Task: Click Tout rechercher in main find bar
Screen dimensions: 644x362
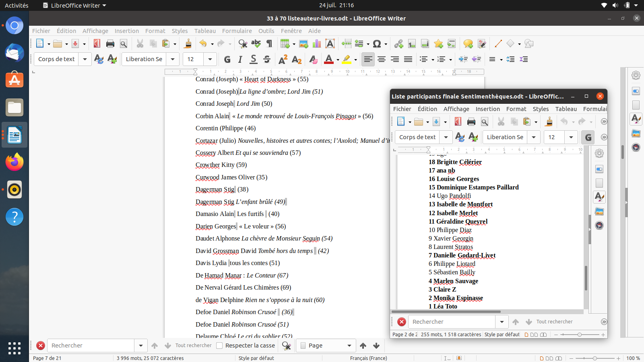Action: coord(193,346)
